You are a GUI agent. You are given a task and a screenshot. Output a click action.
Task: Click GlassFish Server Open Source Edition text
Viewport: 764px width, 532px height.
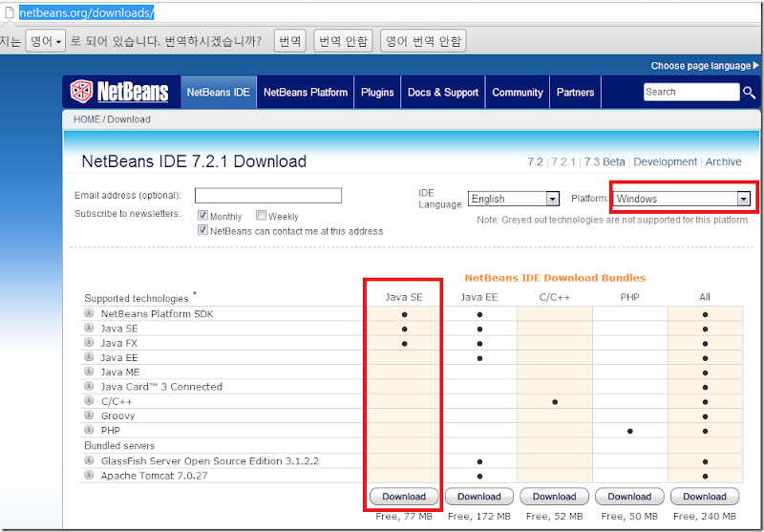[209, 461]
